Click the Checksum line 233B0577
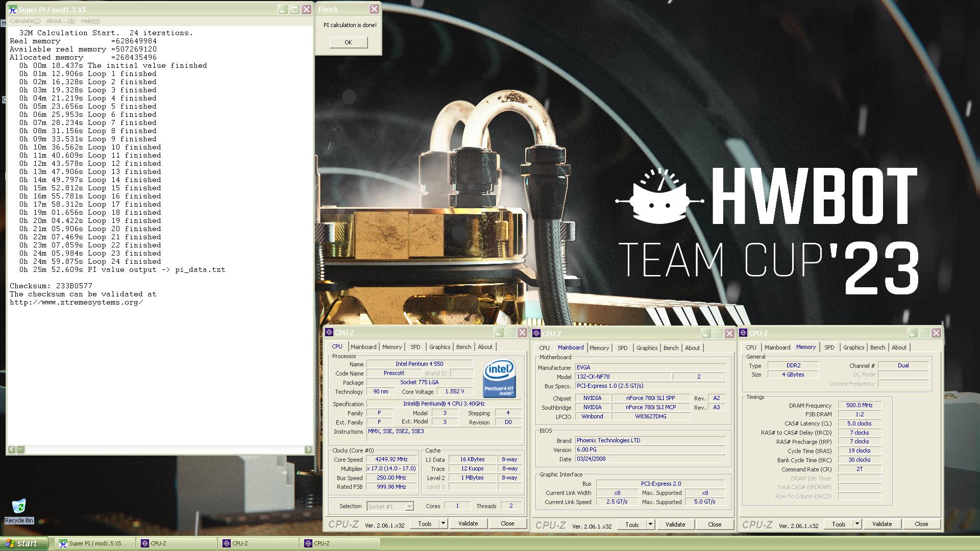980x551 pixels. 51,286
